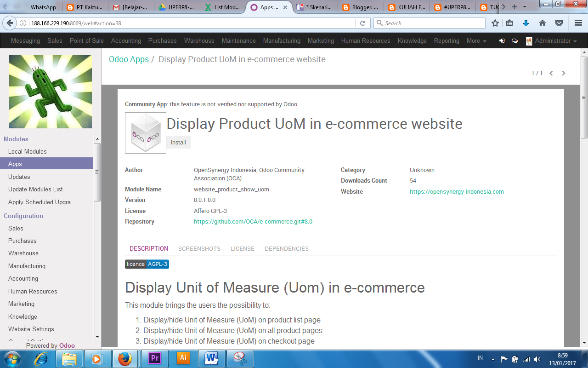Go to Firefox home page icon
The height and width of the screenshot is (368, 588).
(x=543, y=23)
